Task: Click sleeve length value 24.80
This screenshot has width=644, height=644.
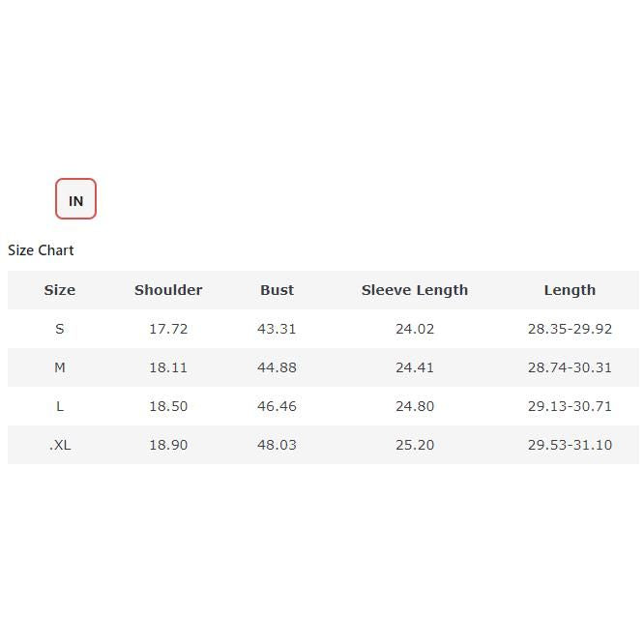Action: point(415,406)
